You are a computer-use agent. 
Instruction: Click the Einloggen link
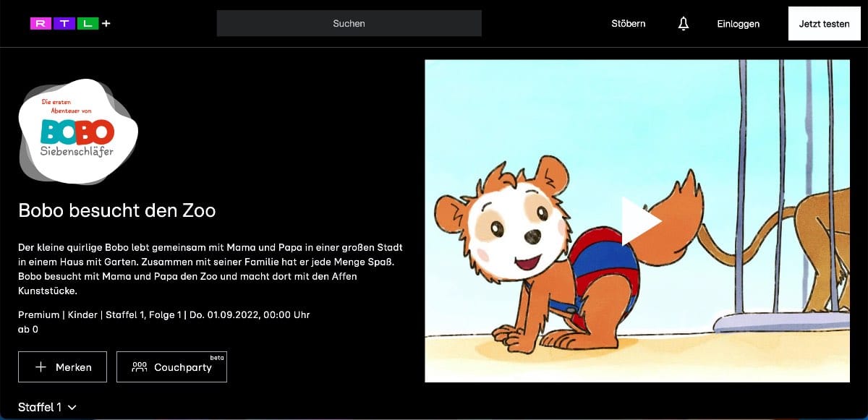click(738, 24)
